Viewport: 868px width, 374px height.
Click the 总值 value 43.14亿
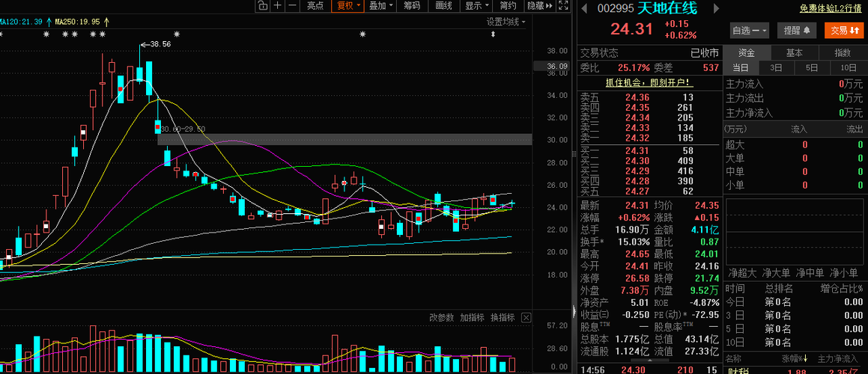click(x=700, y=339)
